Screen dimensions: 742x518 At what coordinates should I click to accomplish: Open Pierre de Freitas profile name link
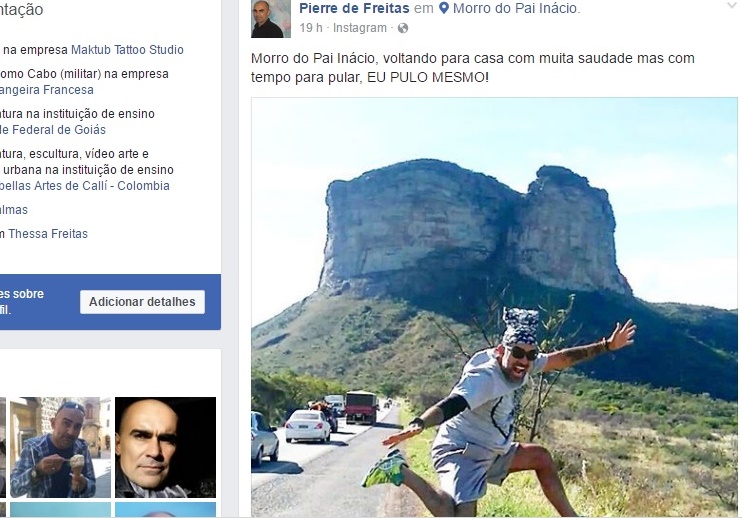click(354, 8)
